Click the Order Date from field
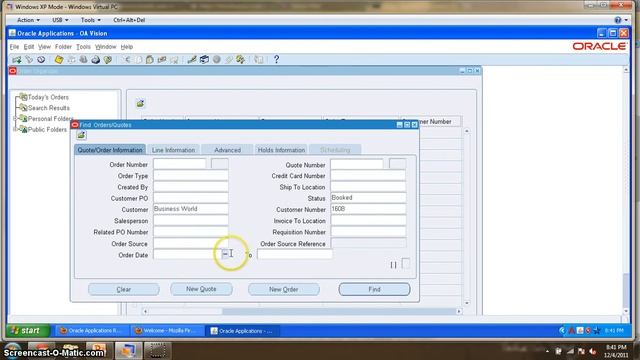 point(187,255)
